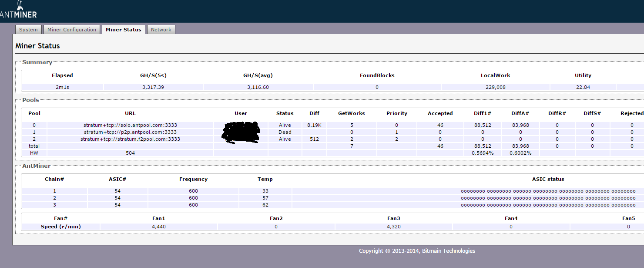
Task: Click the GH/S(avg) value 3,116.60
Action: click(258, 87)
